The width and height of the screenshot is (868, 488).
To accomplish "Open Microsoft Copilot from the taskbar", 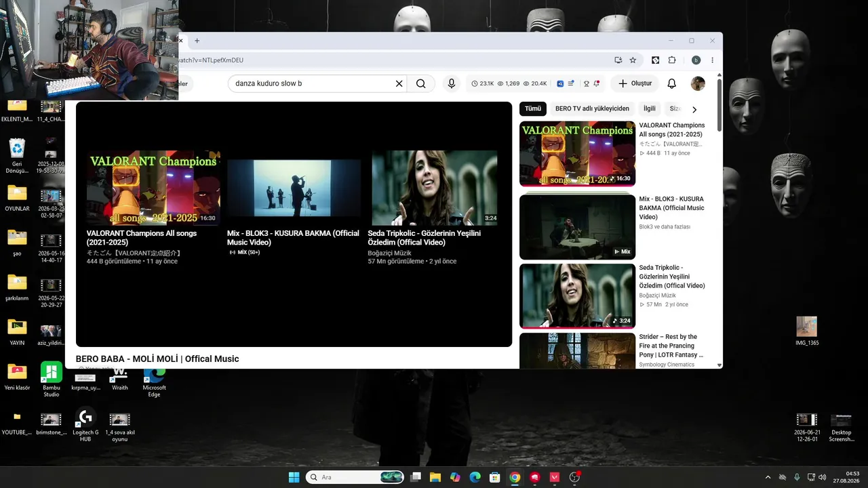I will 455,477.
